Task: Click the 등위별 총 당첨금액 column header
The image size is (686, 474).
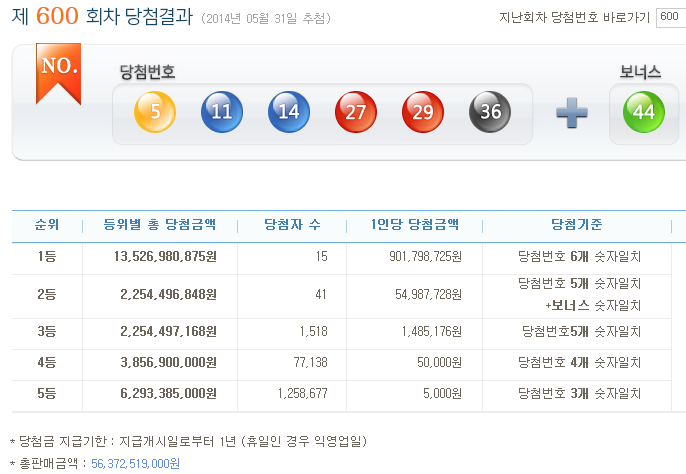Action: 160,225
